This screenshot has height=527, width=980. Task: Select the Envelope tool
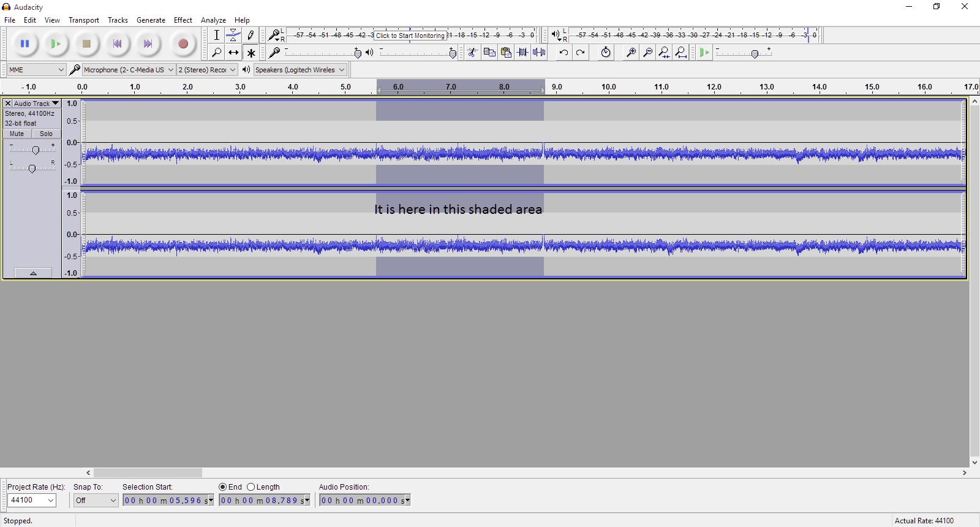(x=233, y=36)
